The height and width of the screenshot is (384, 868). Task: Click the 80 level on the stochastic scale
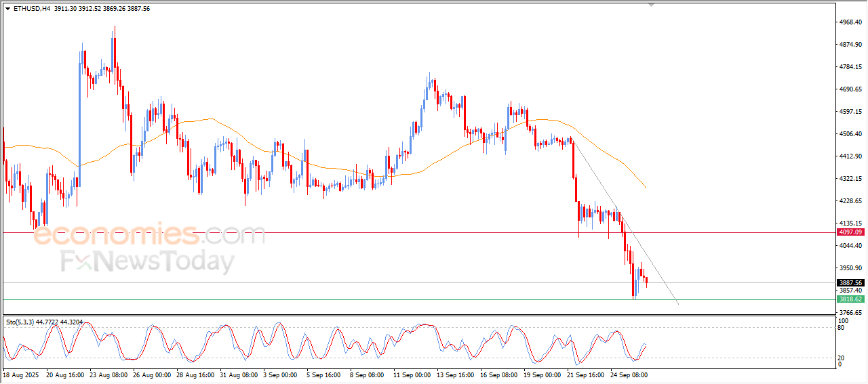842,328
